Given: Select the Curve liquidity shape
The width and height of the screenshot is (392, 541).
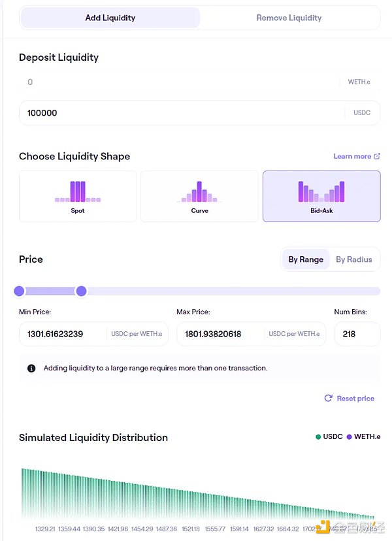Looking at the screenshot, I should (x=199, y=196).
